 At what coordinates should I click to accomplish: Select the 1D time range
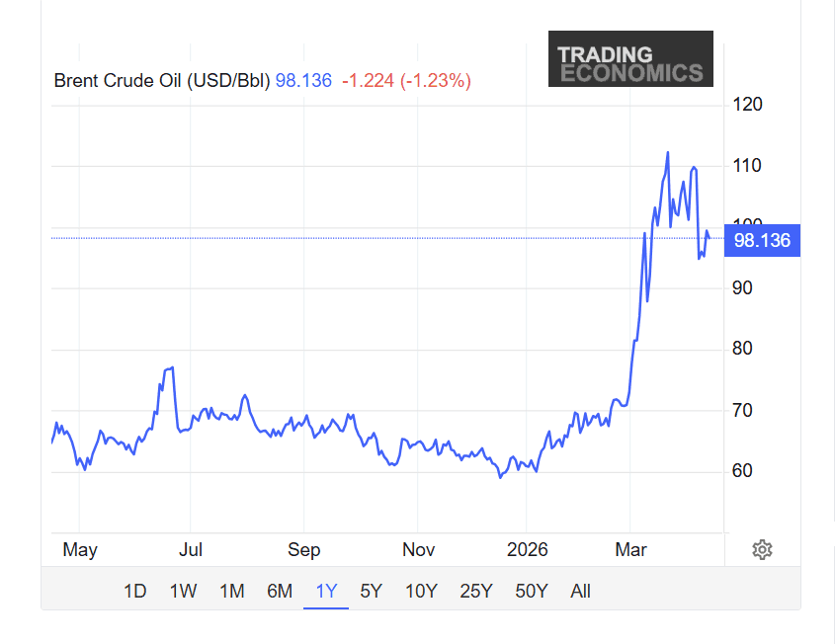(x=134, y=590)
